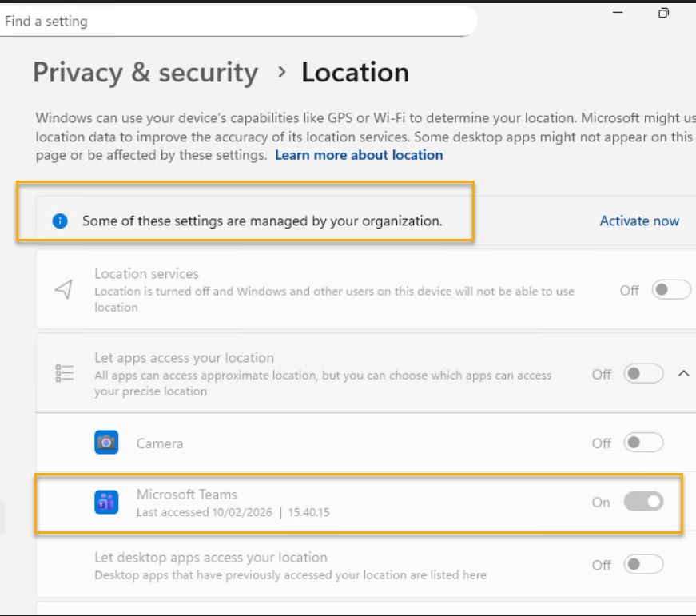
Task: Minimize the Settings window
Action: pos(617,13)
